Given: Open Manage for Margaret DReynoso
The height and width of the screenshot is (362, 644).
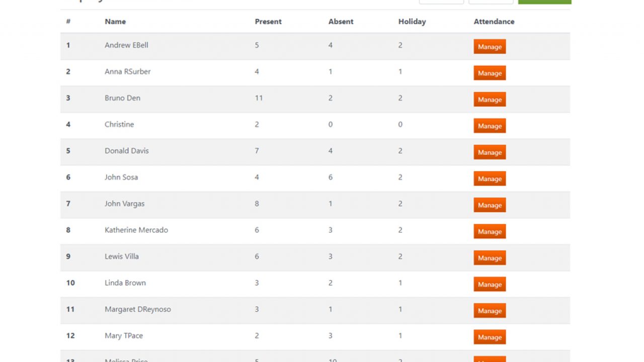Looking at the screenshot, I should click(x=490, y=311).
